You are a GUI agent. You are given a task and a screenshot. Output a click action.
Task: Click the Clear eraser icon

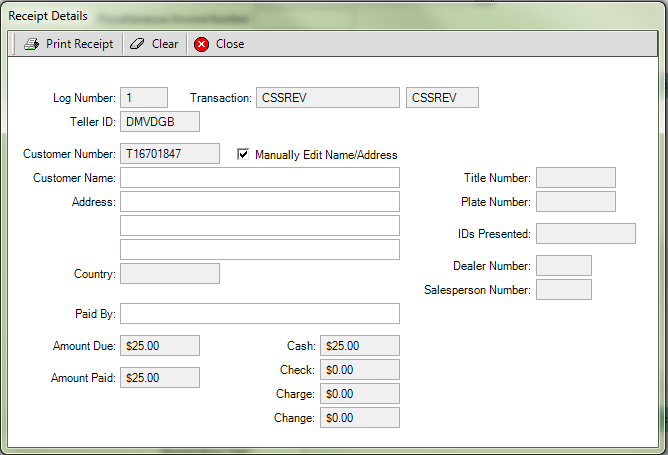138,44
